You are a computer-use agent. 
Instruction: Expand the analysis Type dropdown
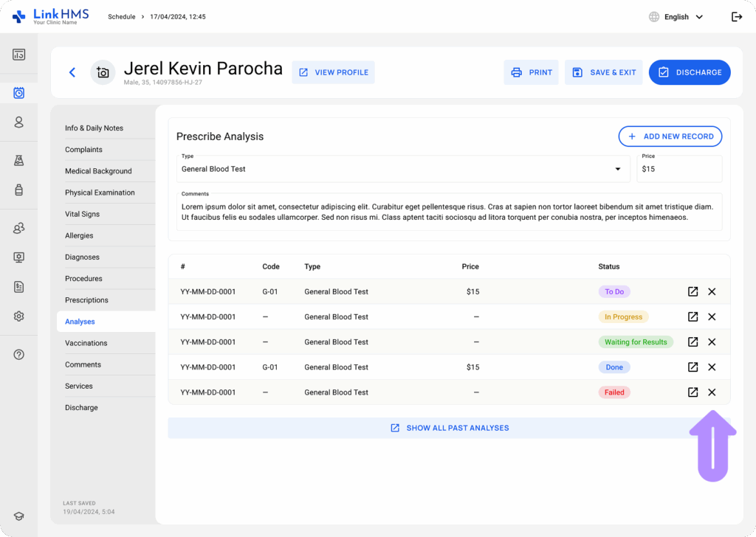tap(617, 169)
